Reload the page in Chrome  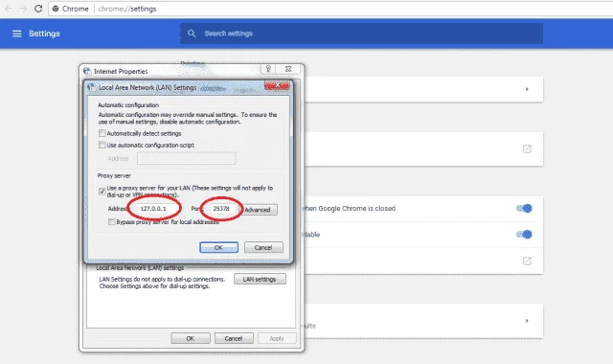[38, 9]
